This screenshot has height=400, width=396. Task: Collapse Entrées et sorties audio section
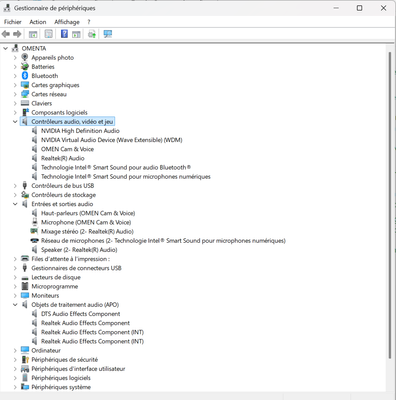[x=15, y=204]
